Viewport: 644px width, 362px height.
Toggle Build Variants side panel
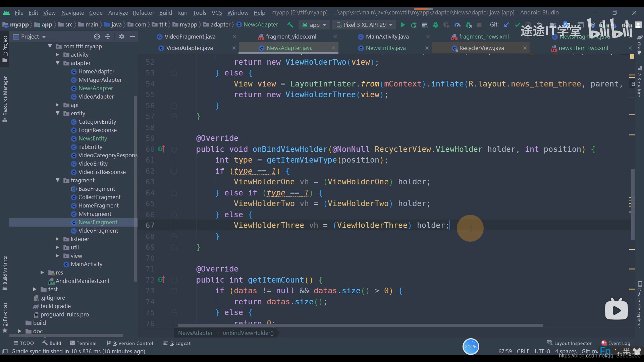pyautogui.click(x=5, y=273)
